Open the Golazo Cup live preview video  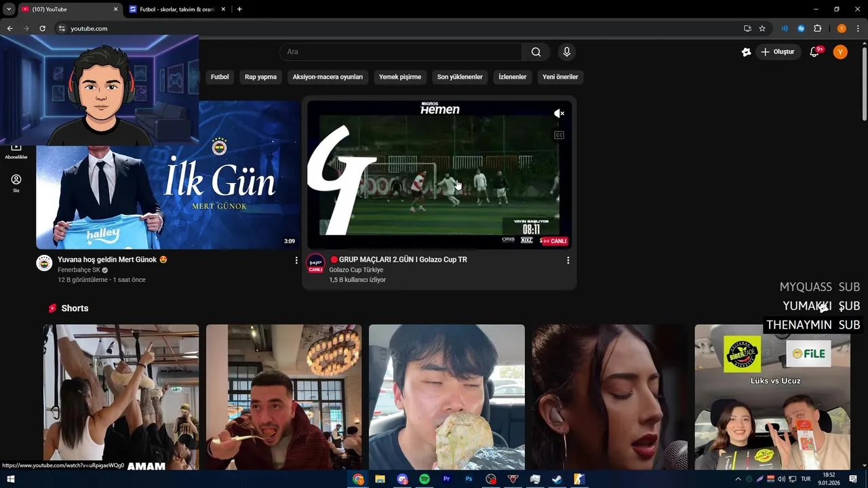439,175
